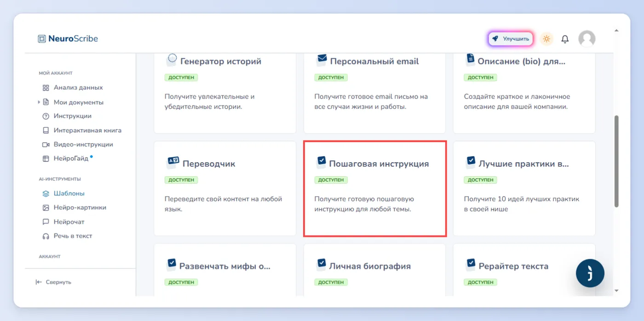Open Речь в текст tool
644x321 pixels.
coord(73,236)
